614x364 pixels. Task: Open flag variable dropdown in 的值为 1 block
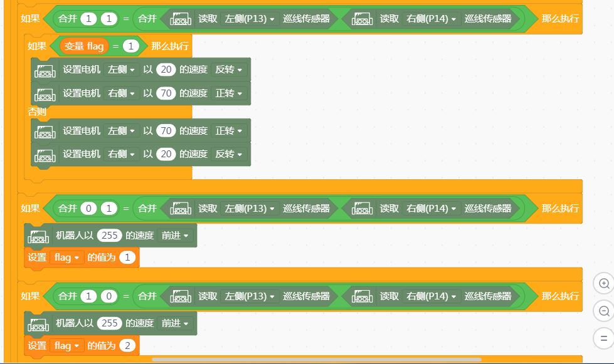67,257
